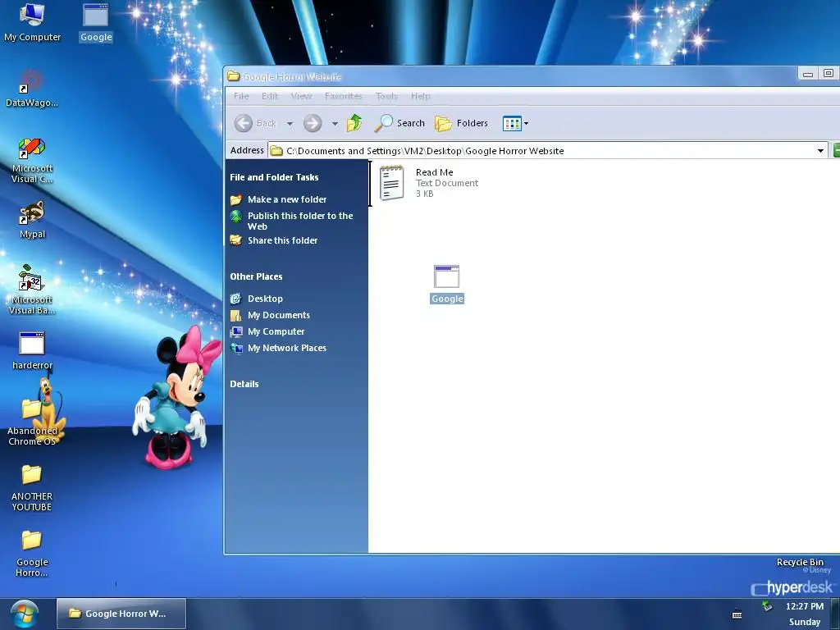
Task: Select the Google file in folder window
Action: point(447,285)
